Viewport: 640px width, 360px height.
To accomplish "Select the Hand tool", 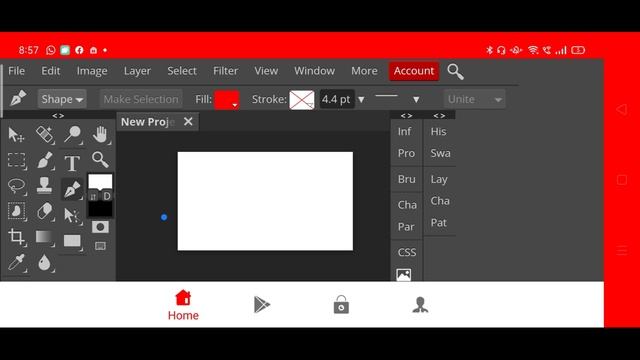I will pyautogui.click(x=100, y=135).
